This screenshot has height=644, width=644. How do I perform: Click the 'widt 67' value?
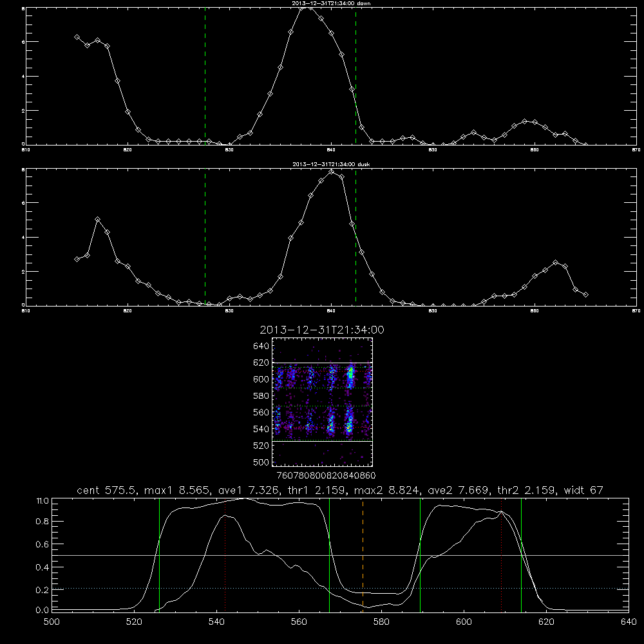click(x=583, y=490)
